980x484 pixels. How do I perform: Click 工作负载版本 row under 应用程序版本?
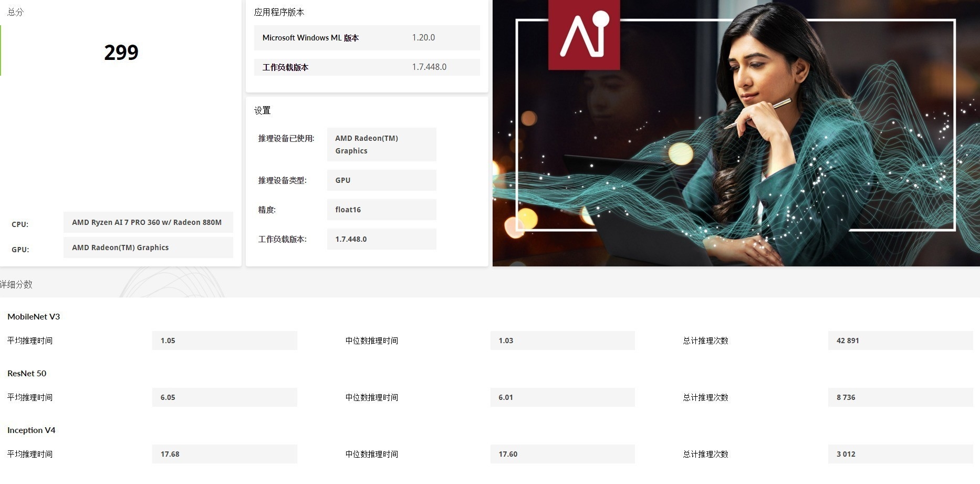[367, 67]
